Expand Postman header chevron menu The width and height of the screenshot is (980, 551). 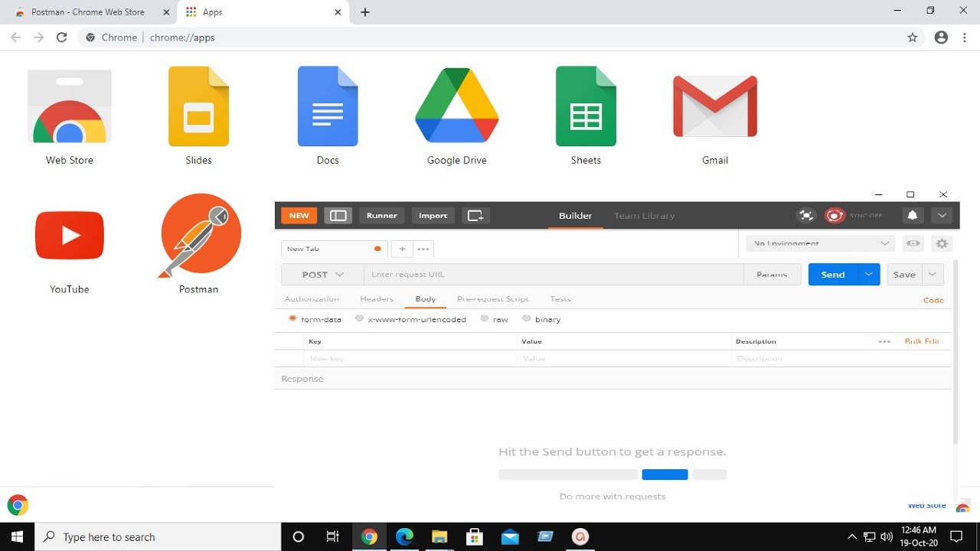click(942, 216)
